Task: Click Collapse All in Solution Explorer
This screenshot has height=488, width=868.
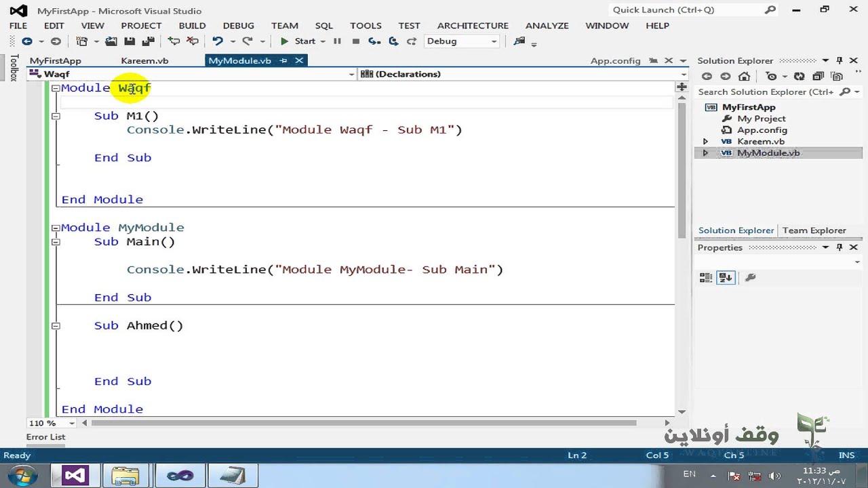Action: click(x=818, y=77)
